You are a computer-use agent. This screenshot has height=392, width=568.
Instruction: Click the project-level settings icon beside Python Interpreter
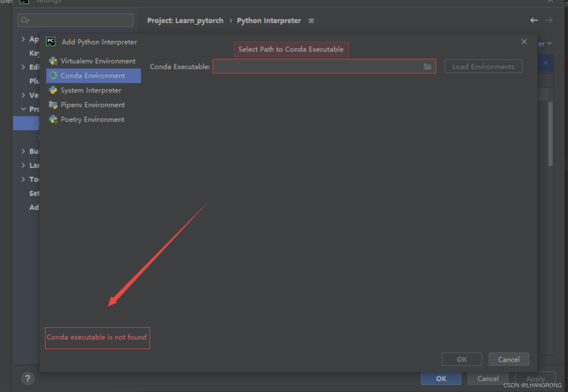[311, 21]
